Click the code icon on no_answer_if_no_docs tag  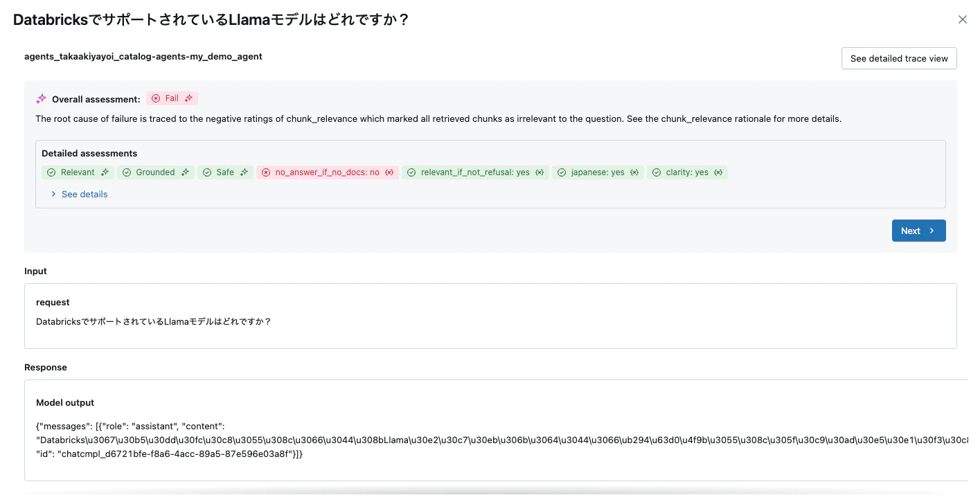pos(389,172)
